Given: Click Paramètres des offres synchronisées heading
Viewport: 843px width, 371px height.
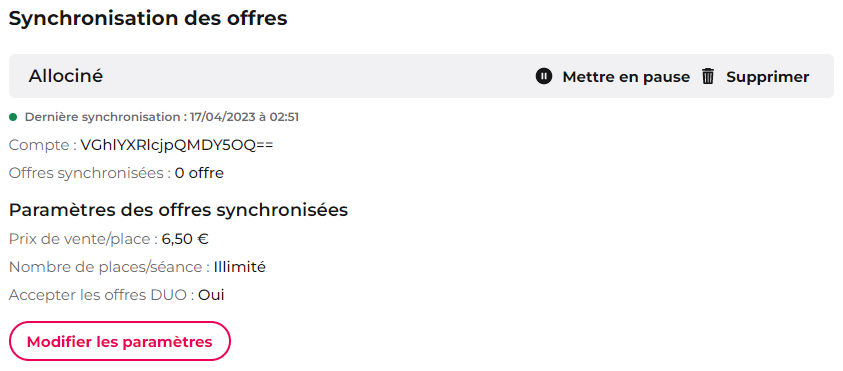Looking at the screenshot, I should click(178, 210).
